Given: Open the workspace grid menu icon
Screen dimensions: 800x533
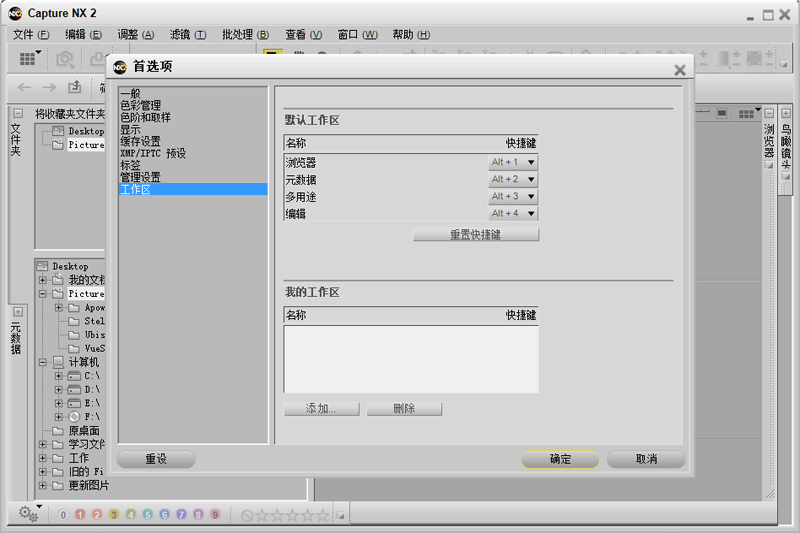Looking at the screenshot, I should (x=28, y=59).
